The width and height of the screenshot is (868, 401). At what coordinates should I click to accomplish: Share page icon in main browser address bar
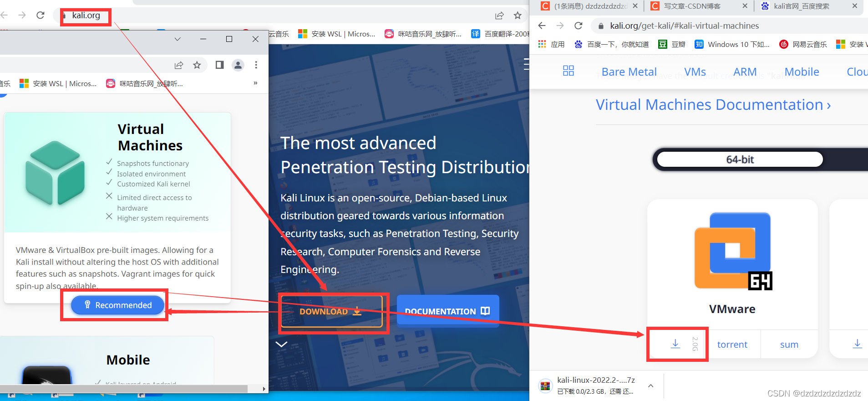click(x=499, y=15)
